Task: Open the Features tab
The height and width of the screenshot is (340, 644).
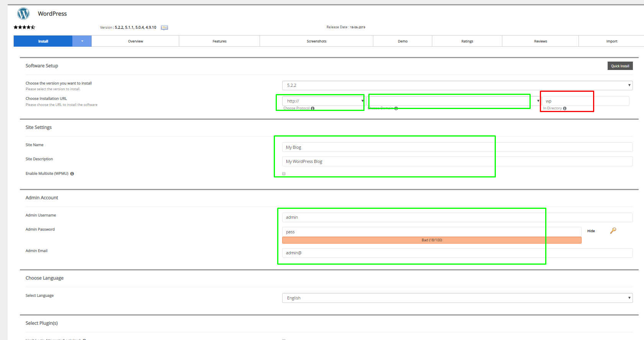Action: coord(219,41)
